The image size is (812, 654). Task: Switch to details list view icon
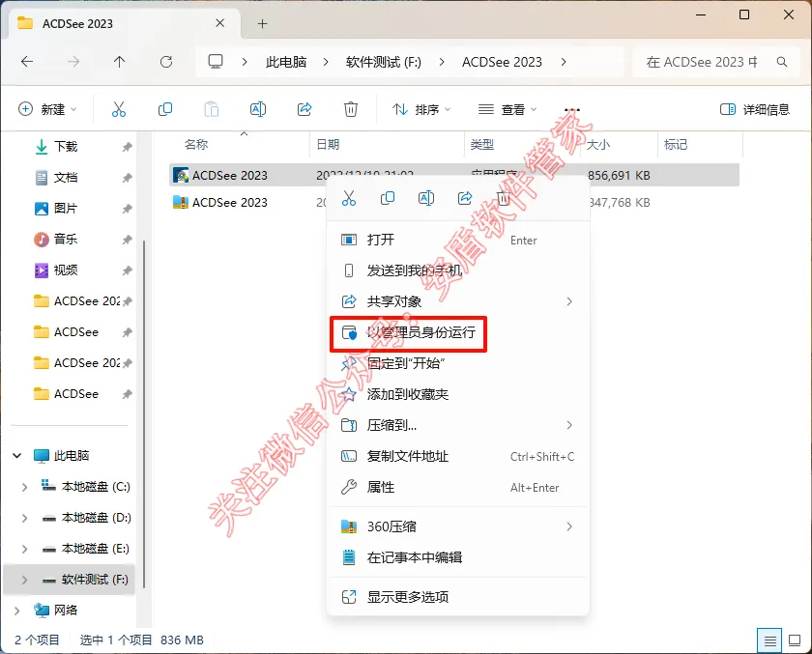(770, 641)
